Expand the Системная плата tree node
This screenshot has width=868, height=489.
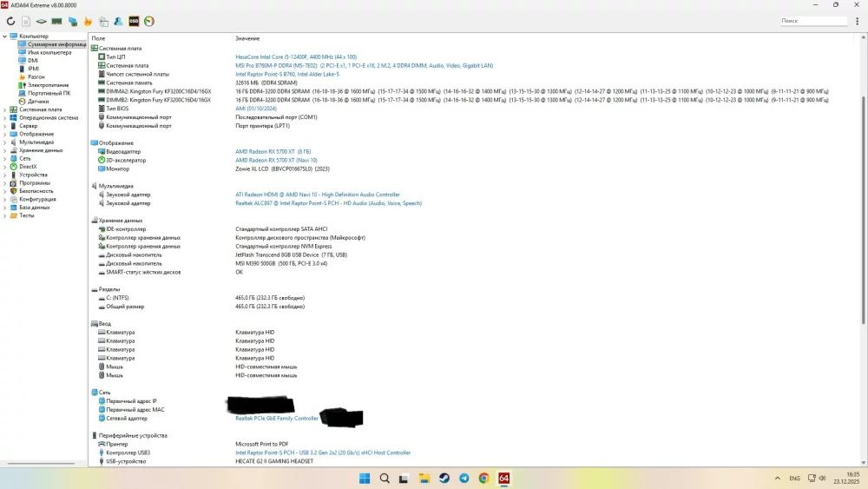coord(4,109)
